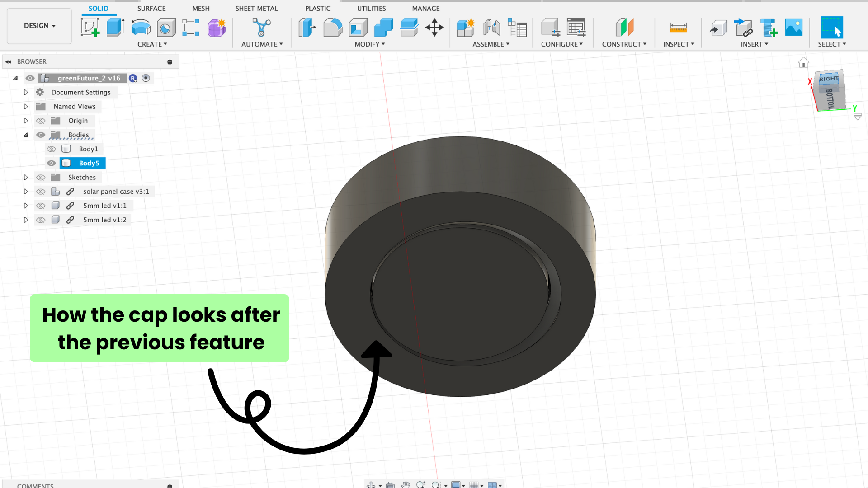
Task: Toggle visibility of the greenFuture_2 v16 root
Action: point(30,78)
